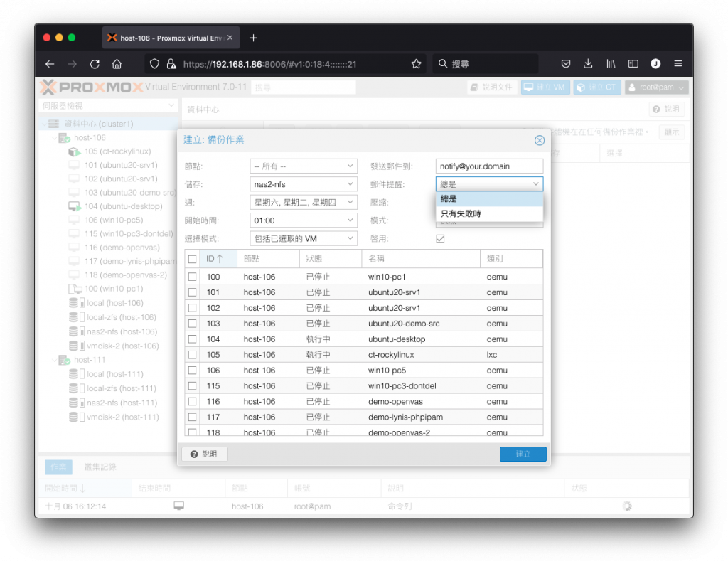
Task: Click the site security lock icon
Action: (171, 64)
